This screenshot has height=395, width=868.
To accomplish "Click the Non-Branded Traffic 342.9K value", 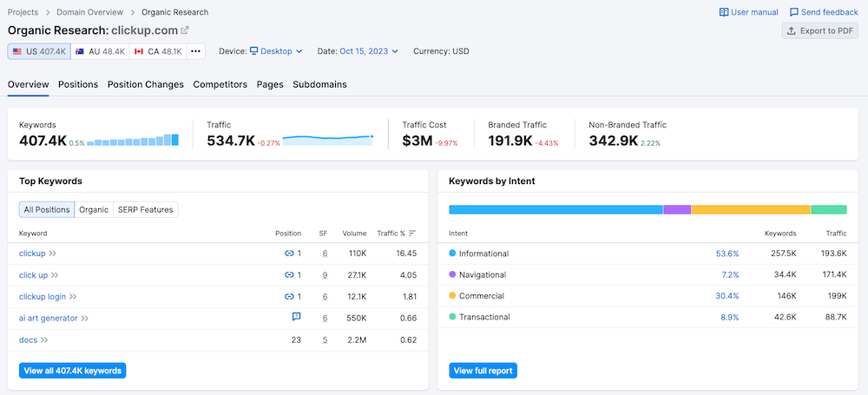I will (614, 141).
